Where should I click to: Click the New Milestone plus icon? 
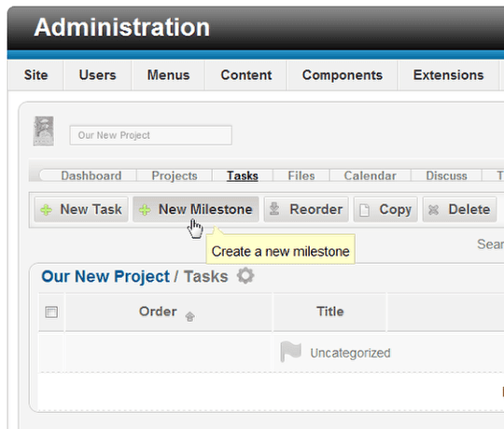(145, 210)
